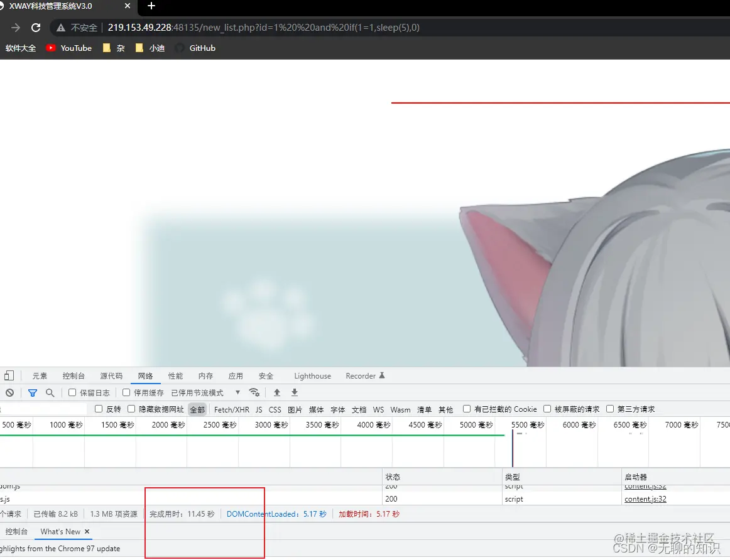Switch to the 源代码 panel
This screenshot has height=560, width=730.
point(111,376)
